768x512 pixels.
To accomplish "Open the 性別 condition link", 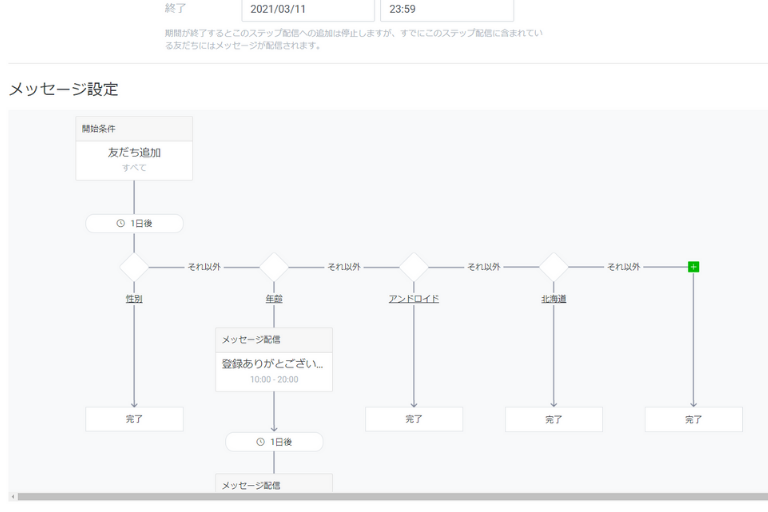I will point(134,298).
